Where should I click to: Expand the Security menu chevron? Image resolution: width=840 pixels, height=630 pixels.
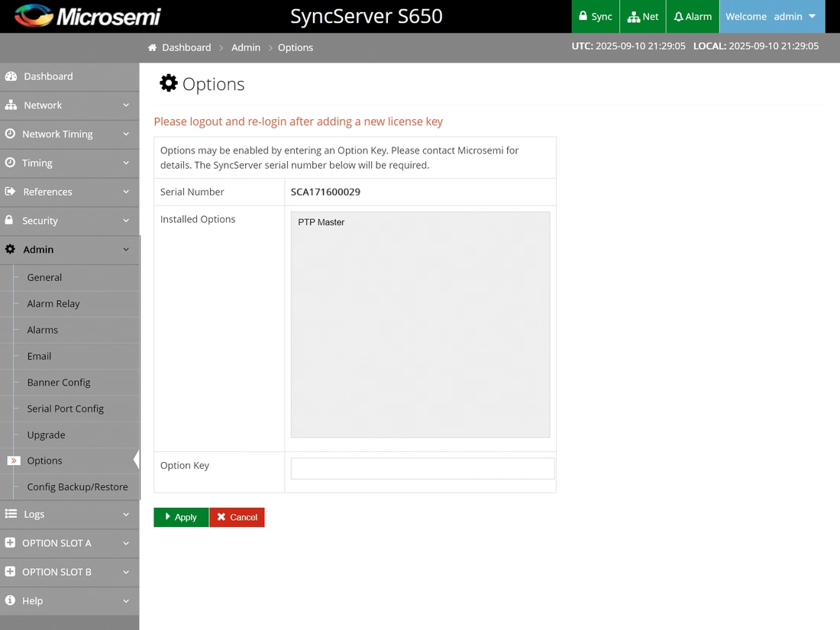[x=126, y=221]
